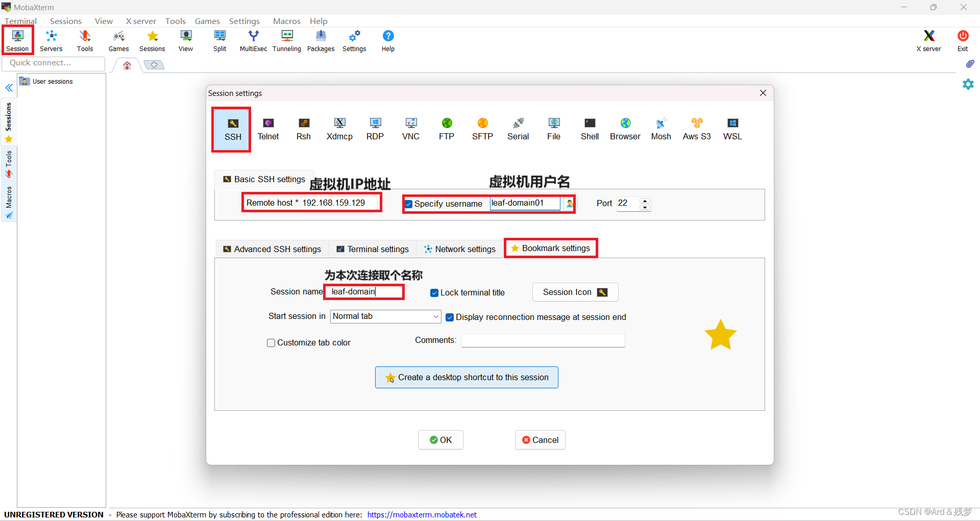The image size is (980, 521).
Task: Click the Quick connect search box
Action: [54, 63]
